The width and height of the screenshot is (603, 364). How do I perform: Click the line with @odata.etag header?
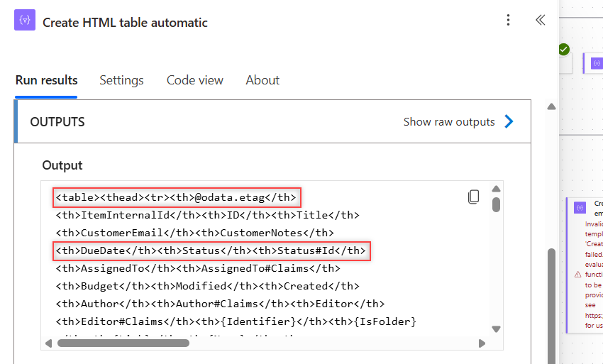[176, 197]
